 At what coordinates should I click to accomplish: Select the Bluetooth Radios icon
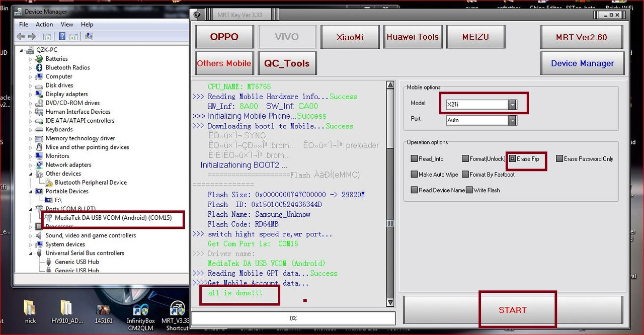(39, 67)
